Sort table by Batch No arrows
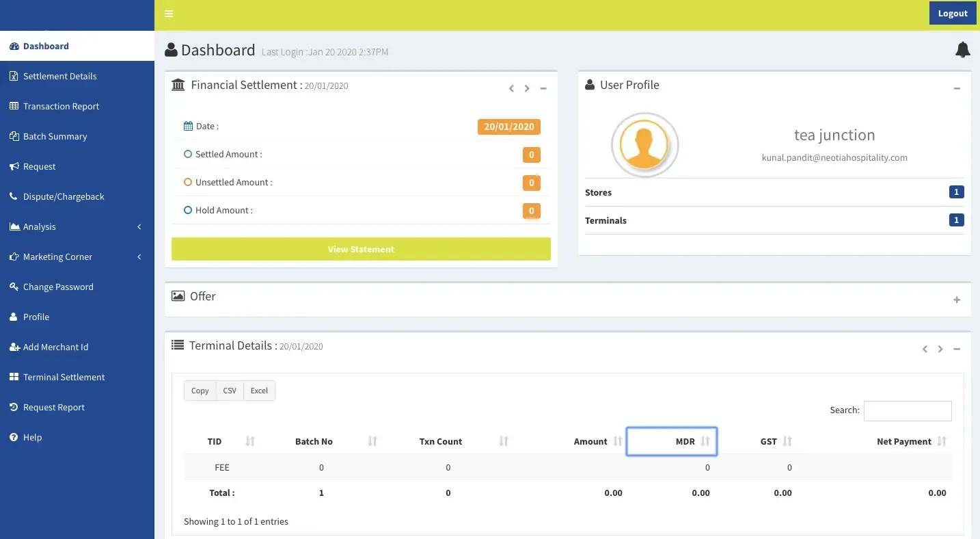The width and height of the screenshot is (980, 539). pyautogui.click(x=372, y=442)
